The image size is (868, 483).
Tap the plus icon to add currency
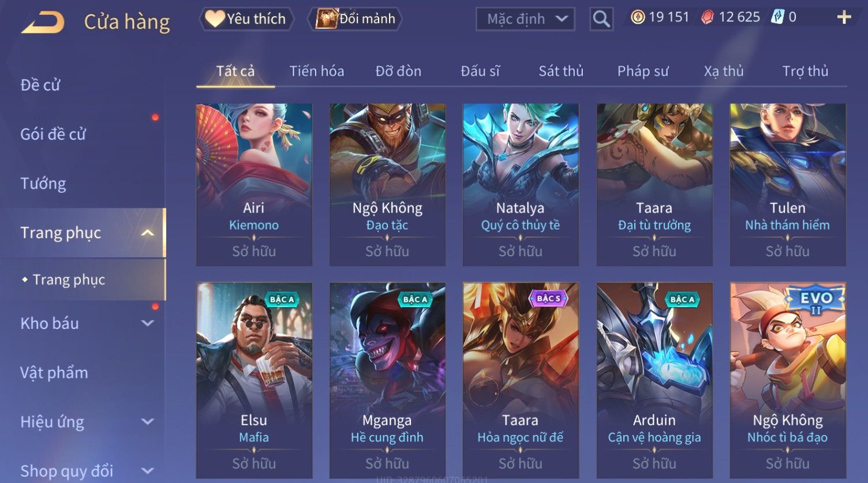pos(844,17)
